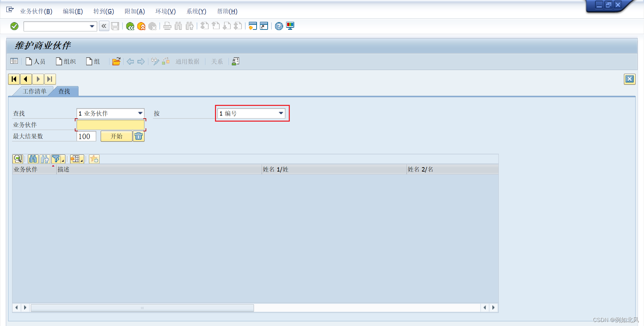Add results to favorites with star icon
Viewport: 644px width, 326px height.
[x=94, y=159]
